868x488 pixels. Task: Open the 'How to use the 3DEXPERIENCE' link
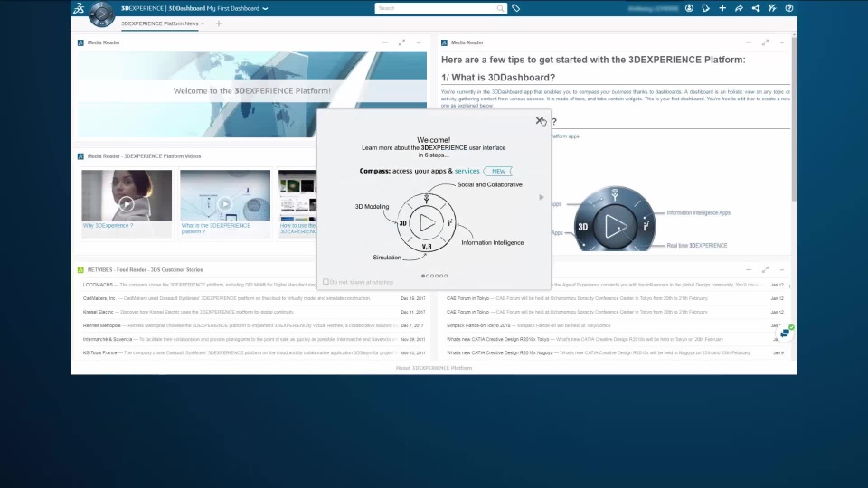click(297, 229)
